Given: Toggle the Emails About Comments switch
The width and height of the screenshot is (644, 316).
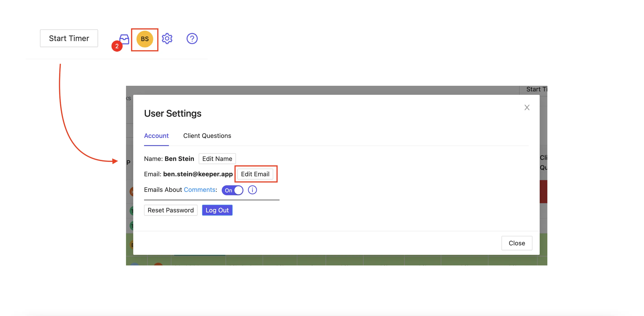Looking at the screenshot, I should pos(232,190).
